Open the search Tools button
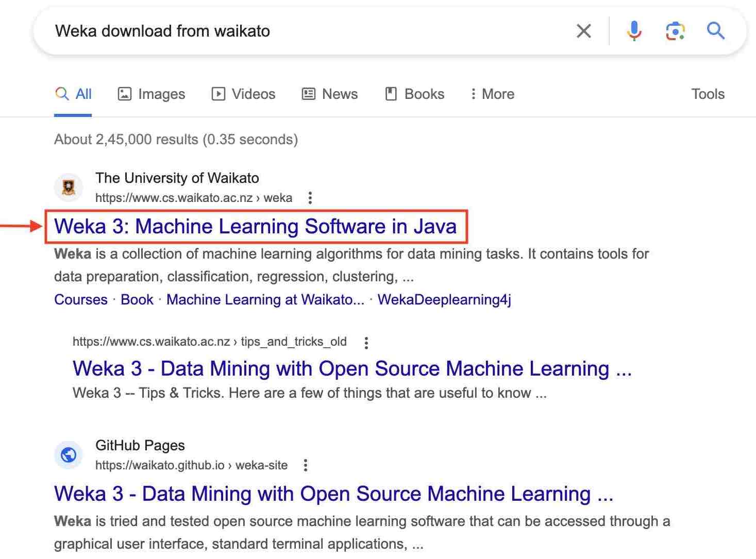The height and width of the screenshot is (559, 756). (x=708, y=94)
